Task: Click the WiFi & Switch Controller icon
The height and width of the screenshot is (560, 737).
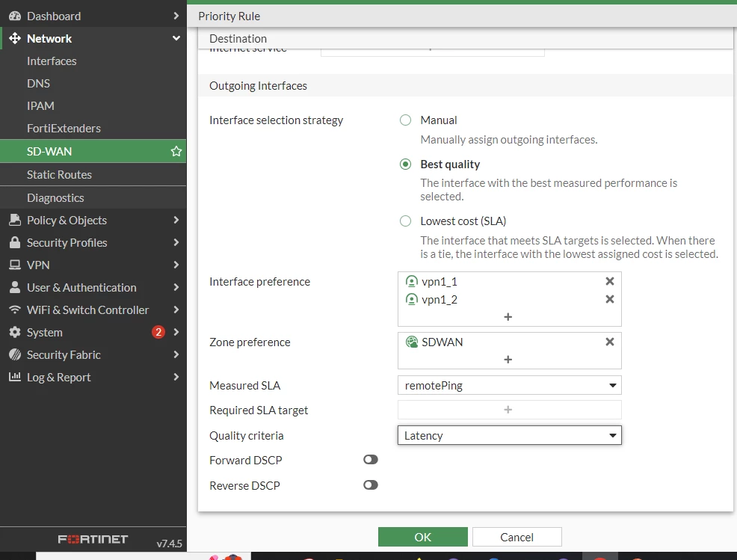Action: (15, 310)
